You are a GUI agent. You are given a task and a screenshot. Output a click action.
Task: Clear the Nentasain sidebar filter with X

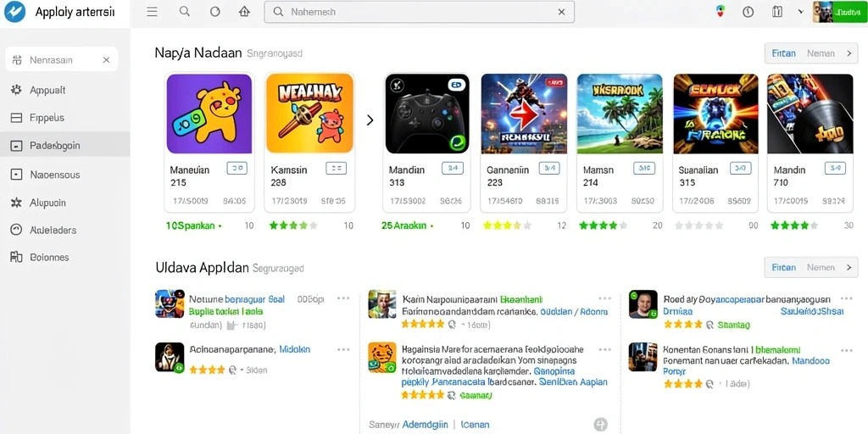pyautogui.click(x=106, y=60)
